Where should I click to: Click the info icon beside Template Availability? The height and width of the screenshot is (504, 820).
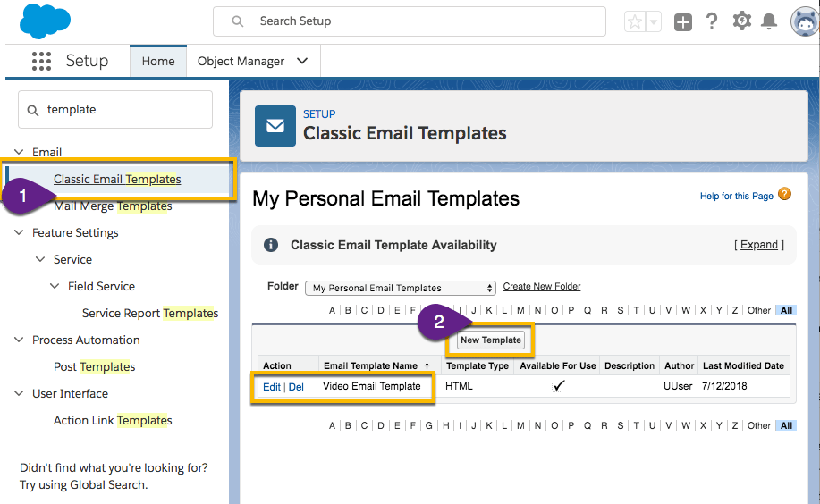tap(271, 245)
